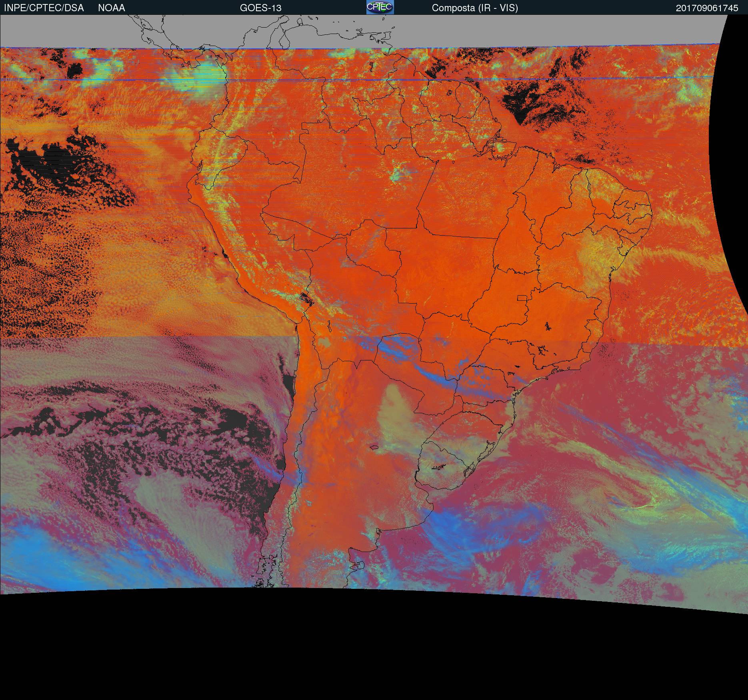
Task: Click the Composta (IR - VIS) title
Action: [x=475, y=8]
